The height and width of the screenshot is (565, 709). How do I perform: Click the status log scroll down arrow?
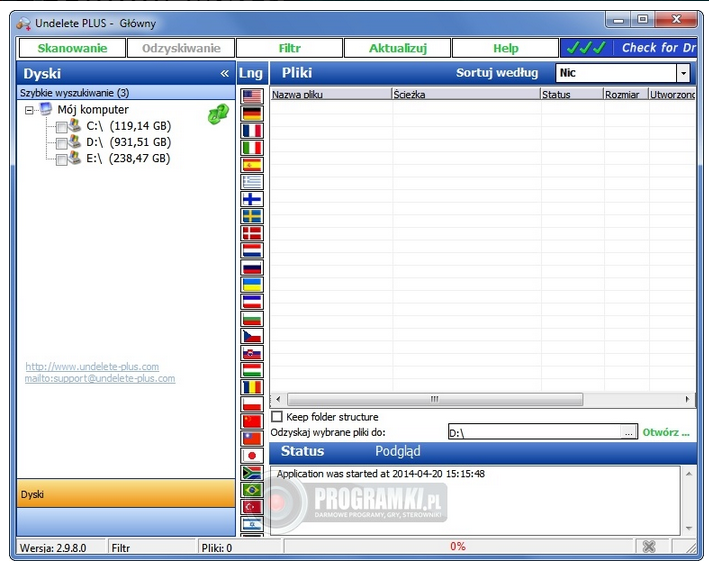(689, 528)
